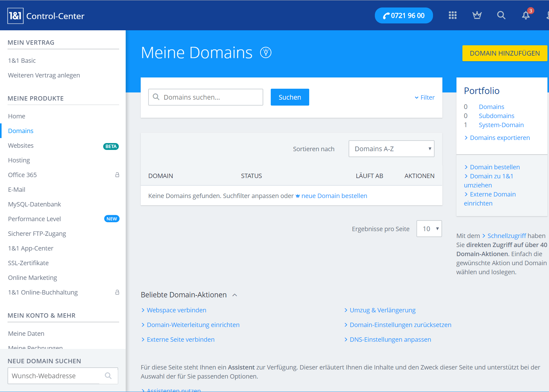The image size is (549, 392).
Task: Open the notifications bell with badge 3
Action: point(526,15)
